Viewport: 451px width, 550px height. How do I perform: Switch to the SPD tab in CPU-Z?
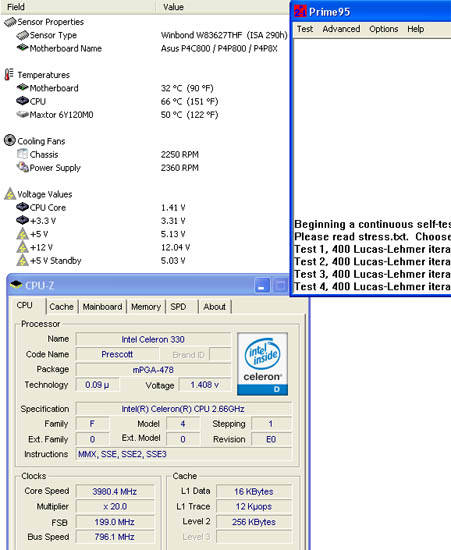(x=178, y=307)
